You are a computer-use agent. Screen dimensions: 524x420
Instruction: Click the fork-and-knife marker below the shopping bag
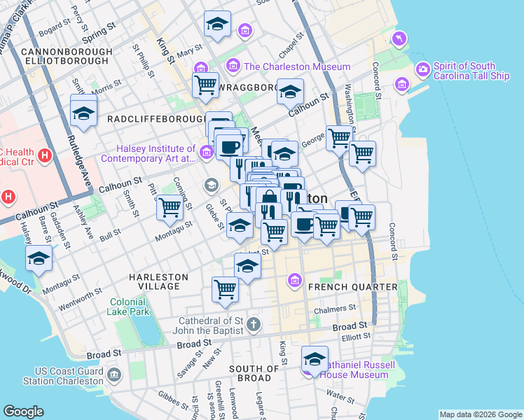click(268, 212)
